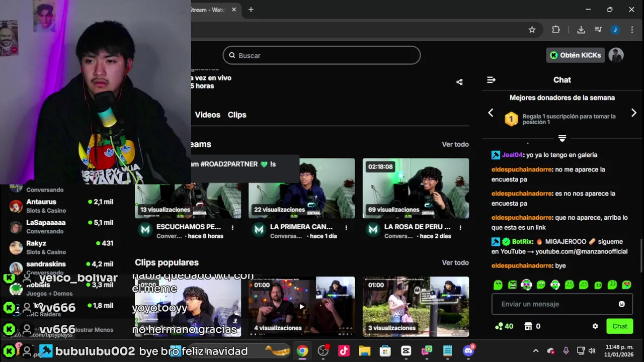
Task: Open Discord from the taskbar
Action: click(468, 351)
